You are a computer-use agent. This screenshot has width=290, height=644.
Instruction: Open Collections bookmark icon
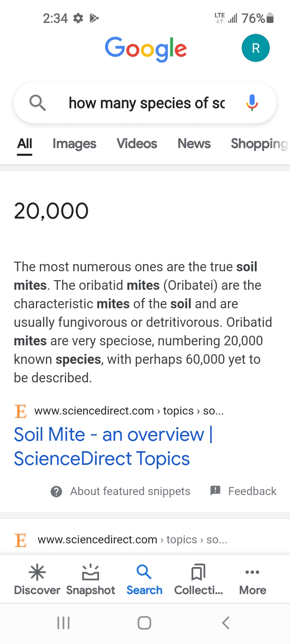[198, 572]
